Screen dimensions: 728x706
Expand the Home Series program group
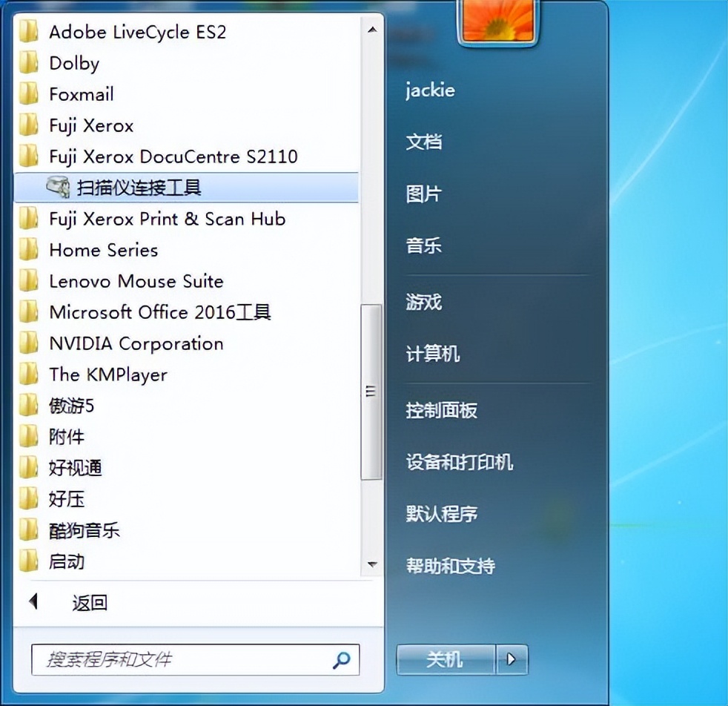(x=103, y=250)
